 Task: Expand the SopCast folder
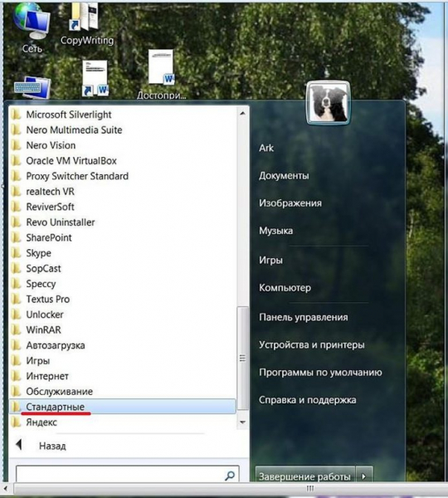[x=123, y=268]
